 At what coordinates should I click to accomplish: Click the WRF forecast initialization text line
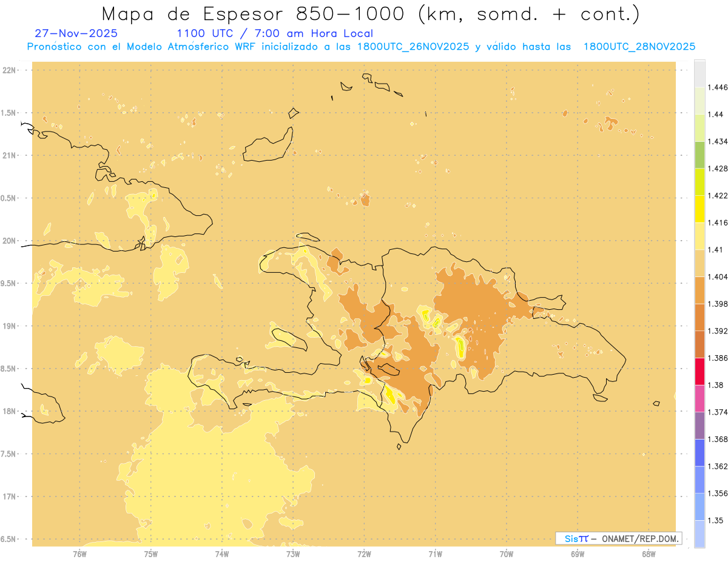(x=362, y=47)
